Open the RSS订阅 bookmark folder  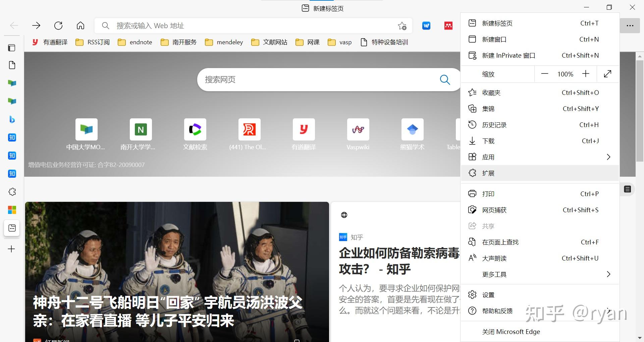[93, 42]
